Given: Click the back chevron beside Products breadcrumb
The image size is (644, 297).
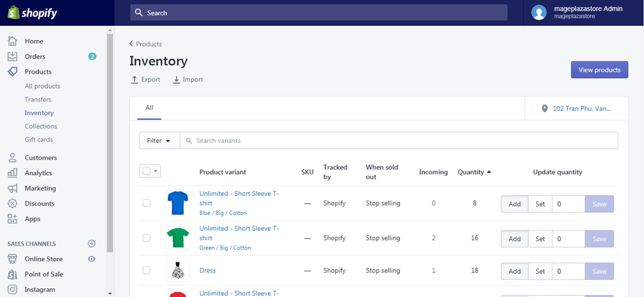Looking at the screenshot, I should pos(131,44).
